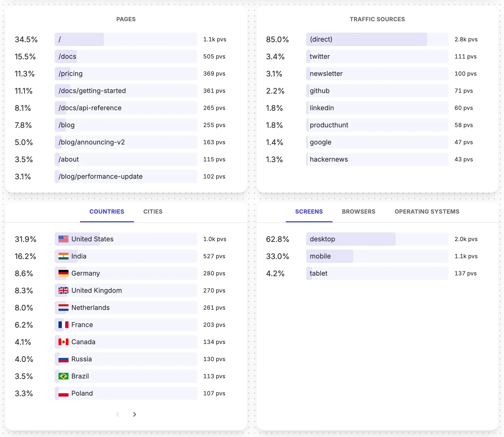Click the desktop screen bar

click(x=377, y=239)
